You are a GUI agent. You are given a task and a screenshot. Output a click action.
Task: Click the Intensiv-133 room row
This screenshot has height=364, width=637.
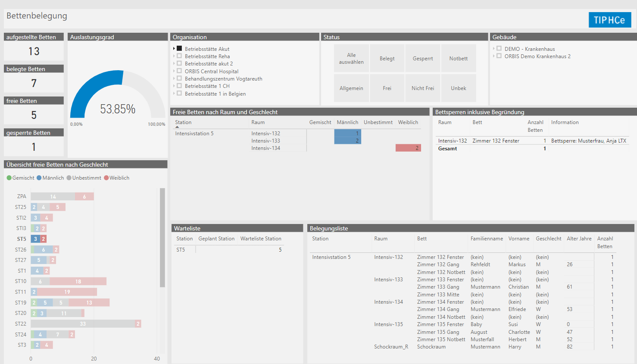pos(266,141)
